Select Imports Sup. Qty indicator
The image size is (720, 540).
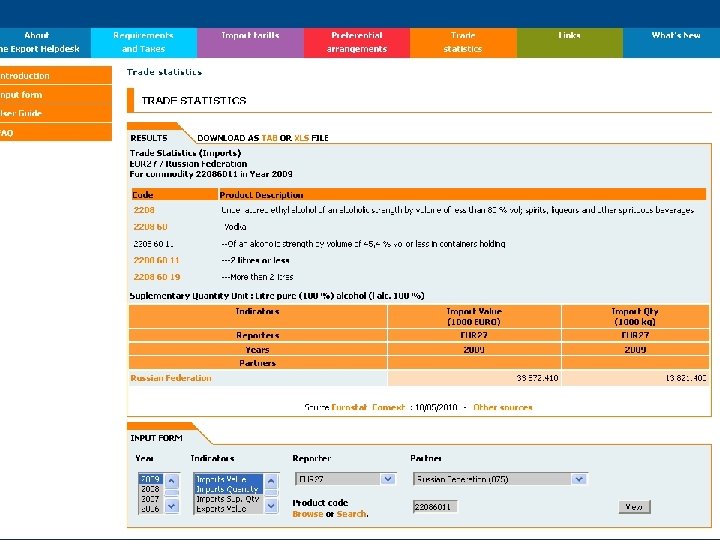228,499
